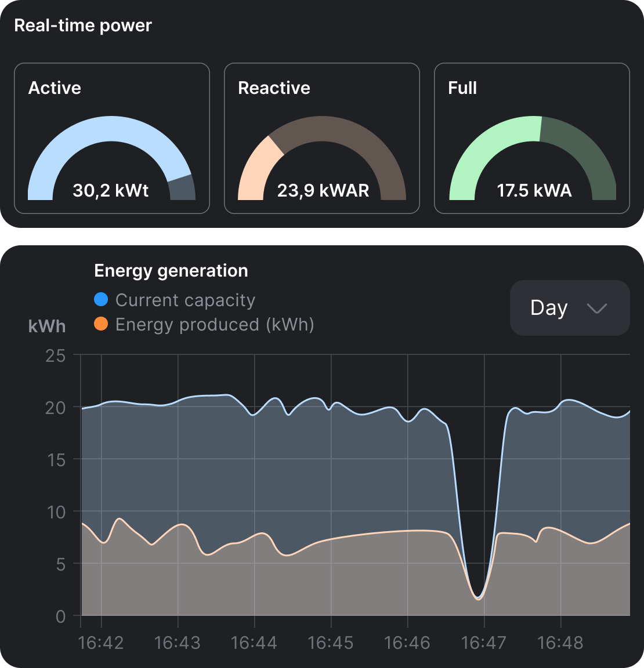This screenshot has width=644, height=668.
Task: Click the Energy generation heading
Action: [x=171, y=271]
